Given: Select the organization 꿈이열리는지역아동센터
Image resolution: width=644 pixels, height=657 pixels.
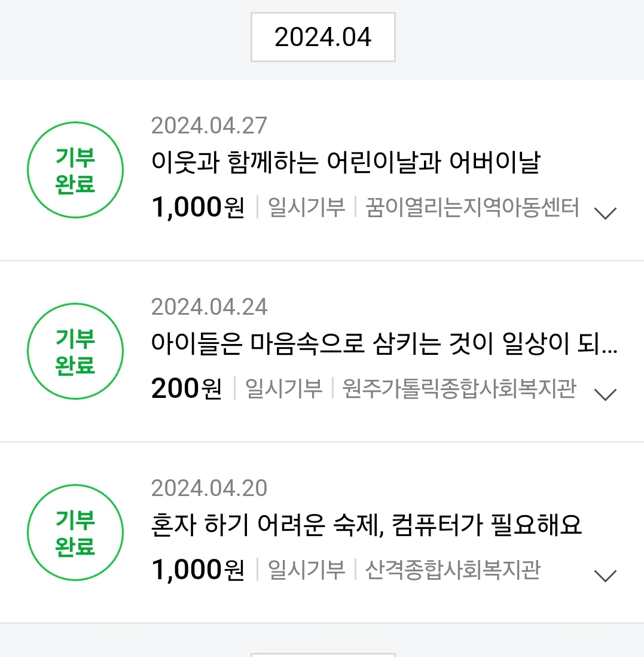Looking at the screenshot, I should (x=472, y=208).
